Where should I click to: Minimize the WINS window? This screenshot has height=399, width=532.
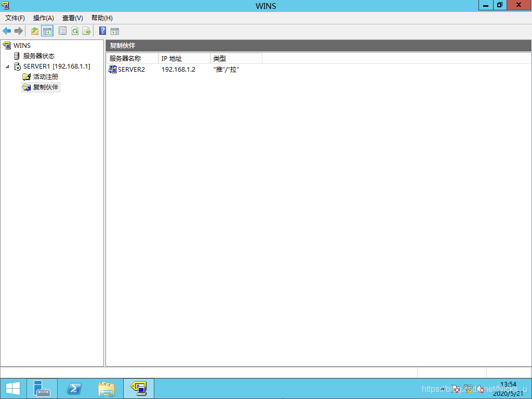pos(486,5)
